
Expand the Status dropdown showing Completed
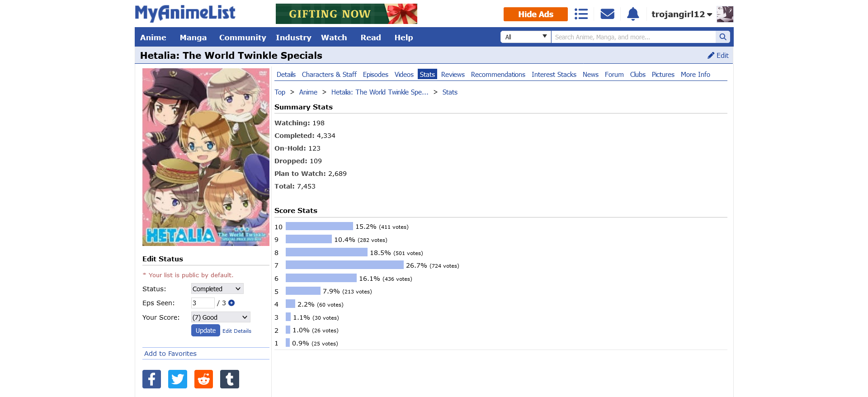(217, 288)
